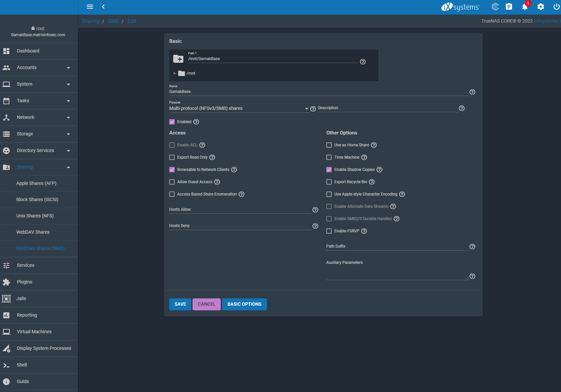Open alerts bell notification icon

coord(525,7)
